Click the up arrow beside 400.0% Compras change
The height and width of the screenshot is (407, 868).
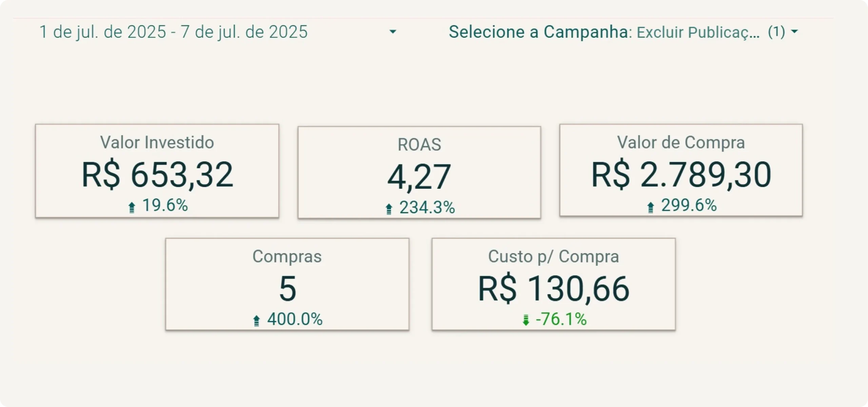(257, 320)
